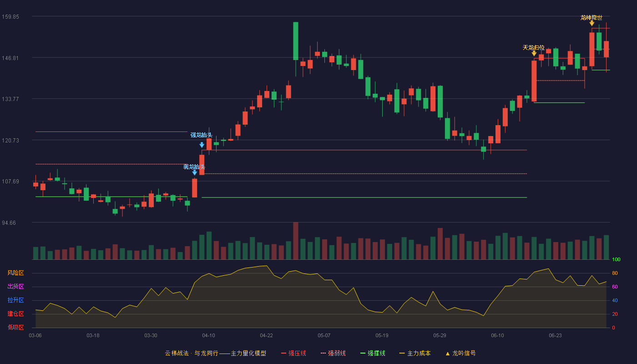Viewport: 637px width, 364px height.
Task: Click the 80 indicator scale value
Action: (x=615, y=273)
